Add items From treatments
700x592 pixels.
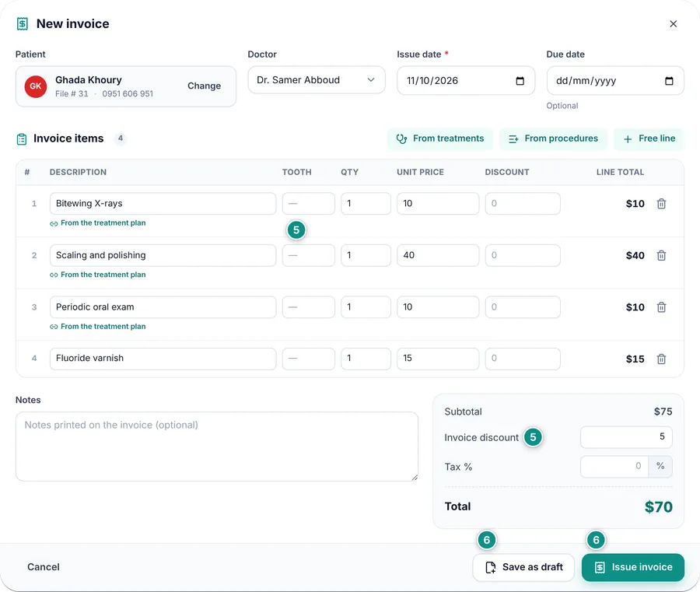pyautogui.click(x=440, y=138)
